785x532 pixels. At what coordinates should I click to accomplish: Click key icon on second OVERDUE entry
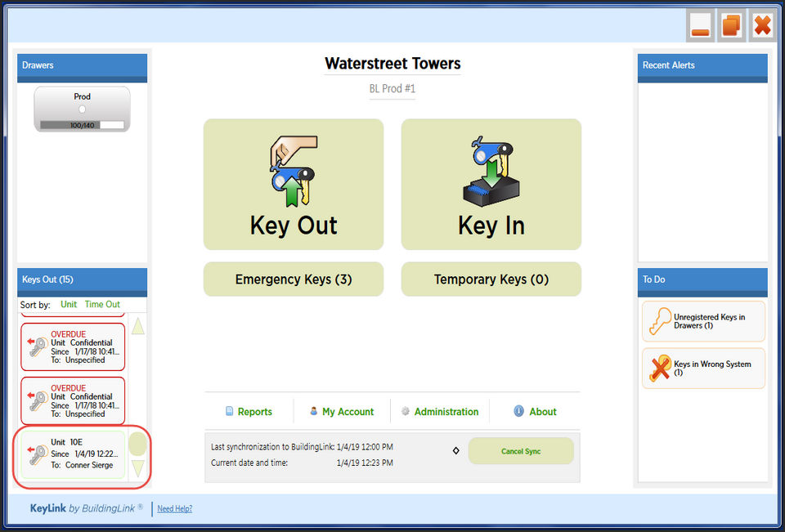coord(38,401)
